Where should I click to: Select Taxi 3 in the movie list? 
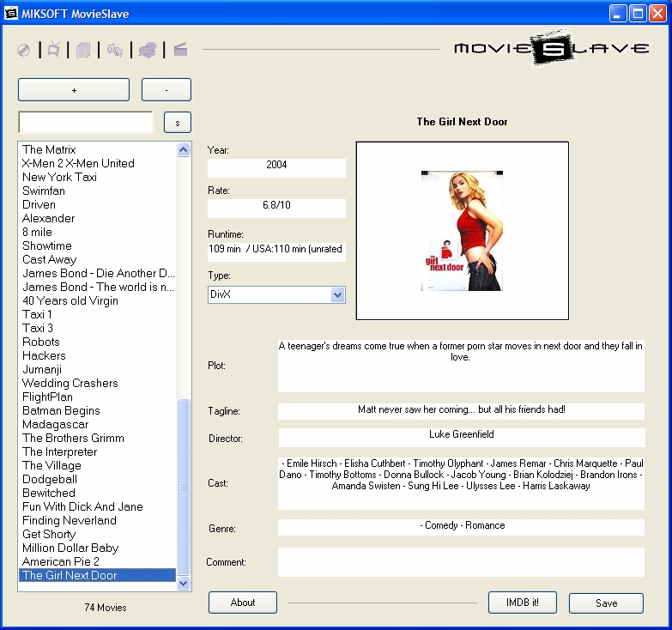point(98,328)
